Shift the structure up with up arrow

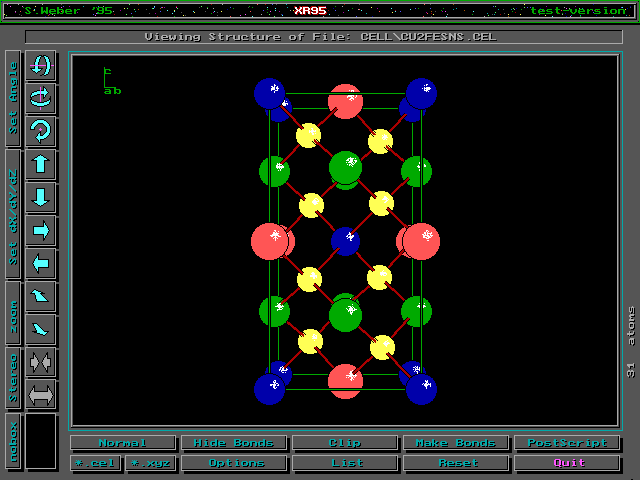40,164
